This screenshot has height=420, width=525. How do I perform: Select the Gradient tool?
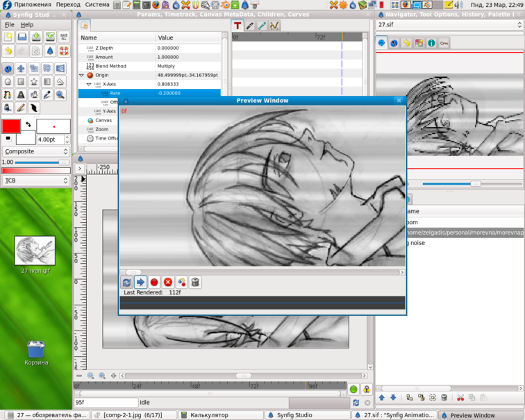click(47, 82)
